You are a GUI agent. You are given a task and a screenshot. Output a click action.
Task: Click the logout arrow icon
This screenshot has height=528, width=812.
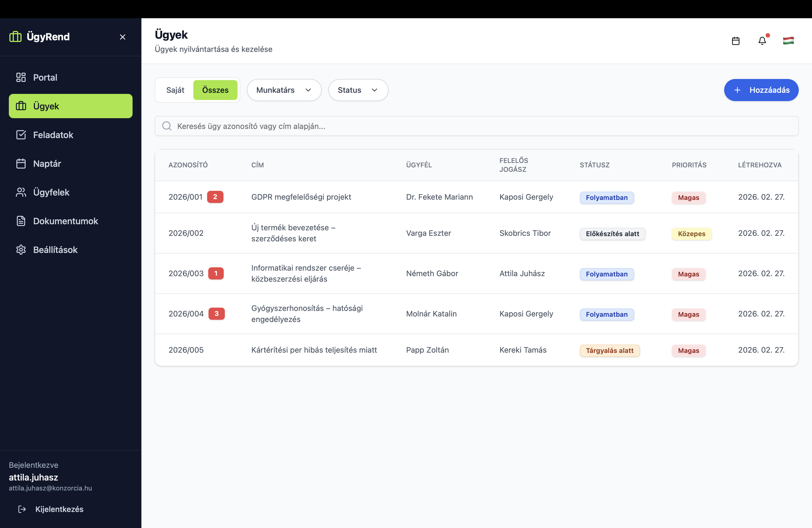tap(22, 509)
